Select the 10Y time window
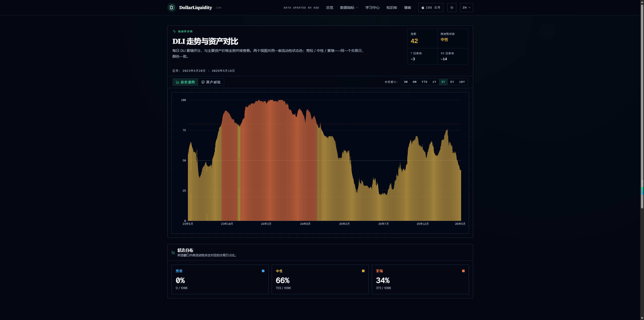This screenshot has height=320, width=644. click(x=462, y=82)
